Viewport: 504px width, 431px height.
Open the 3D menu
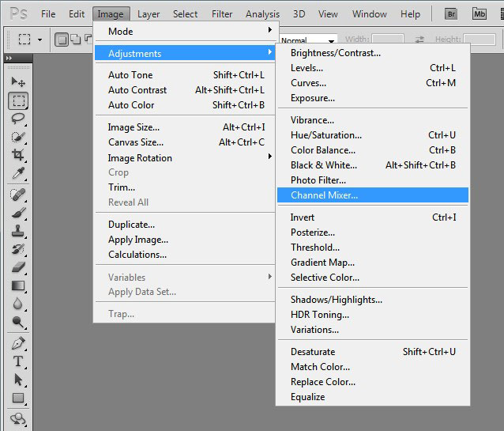pyautogui.click(x=299, y=14)
